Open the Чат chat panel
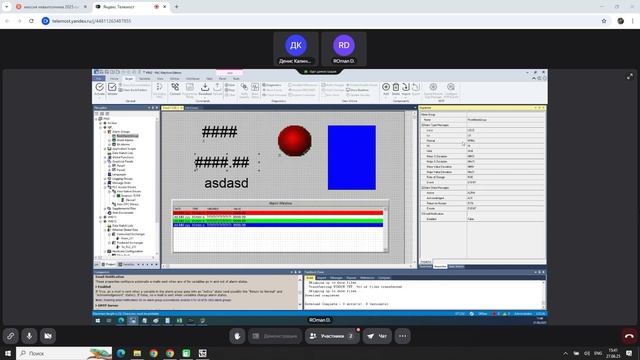The height and width of the screenshot is (360, 640). (x=377, y=336)
